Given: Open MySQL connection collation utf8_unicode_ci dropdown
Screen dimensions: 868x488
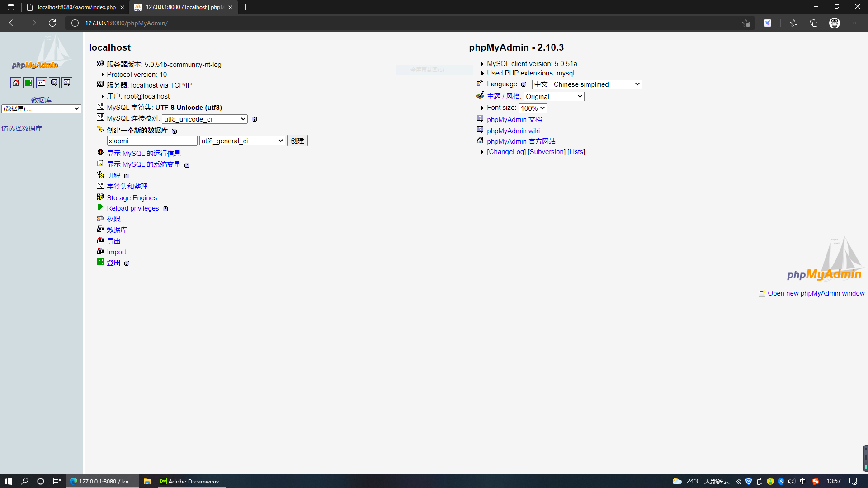Looking at the screenshot, I should point(205,119).
